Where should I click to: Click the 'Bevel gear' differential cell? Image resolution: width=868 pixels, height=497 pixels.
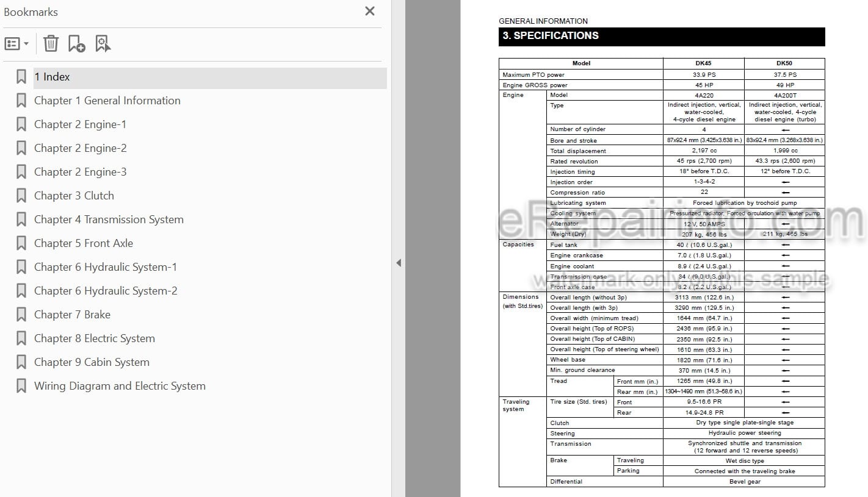[x=745, y=482]
